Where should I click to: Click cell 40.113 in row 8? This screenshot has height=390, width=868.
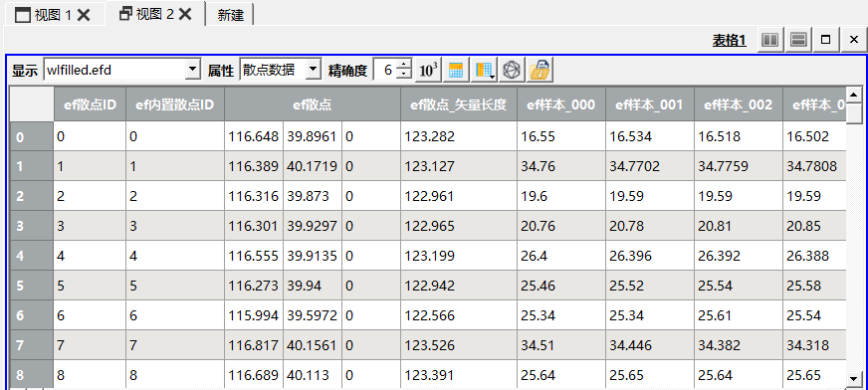pyautogui.click(x=313, y=374)
